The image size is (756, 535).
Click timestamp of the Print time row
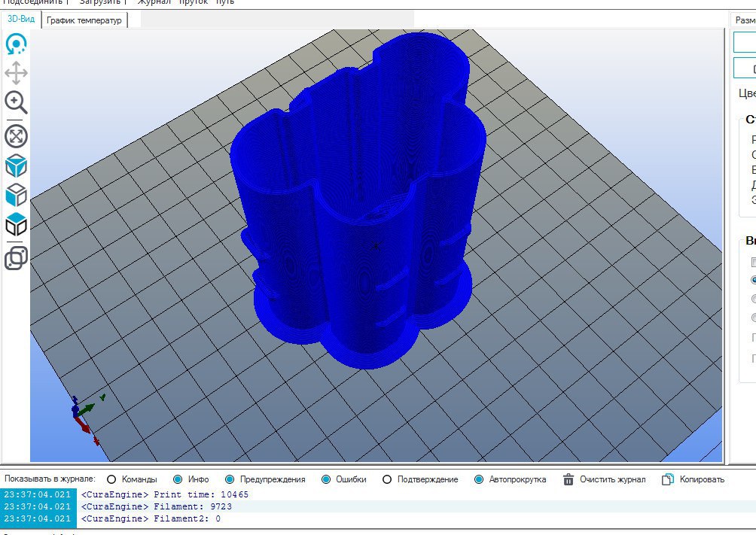[x=38, y=494]
